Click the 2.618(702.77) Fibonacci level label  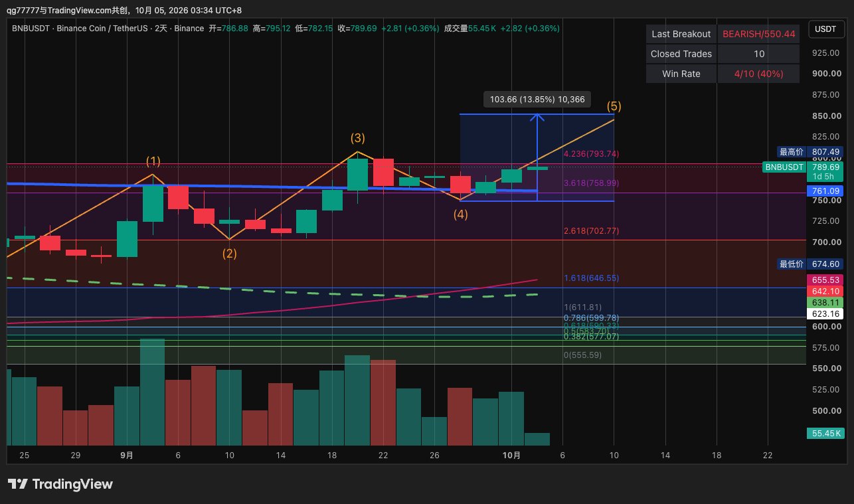592,230
